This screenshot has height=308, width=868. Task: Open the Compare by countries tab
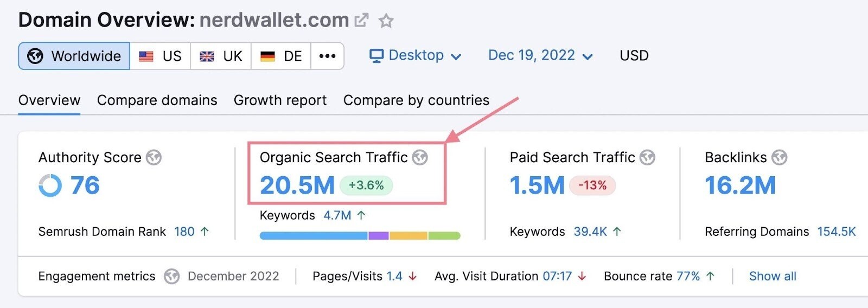point(416,100)
